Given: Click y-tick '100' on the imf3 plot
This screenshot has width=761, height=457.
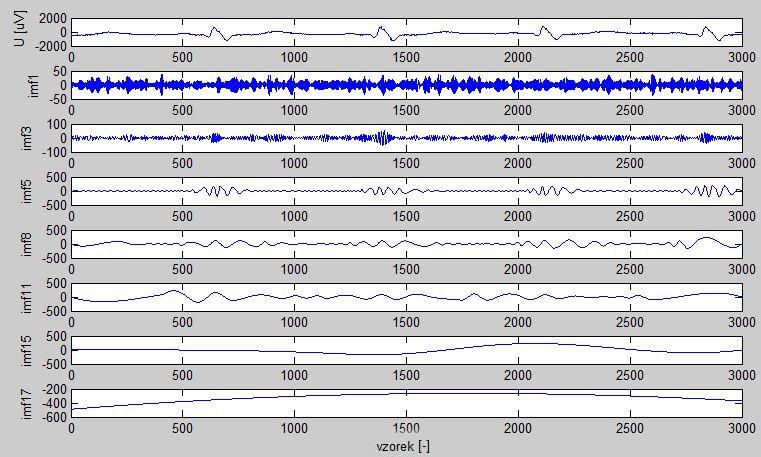Looking at the screenshot, I should point(56,124).
